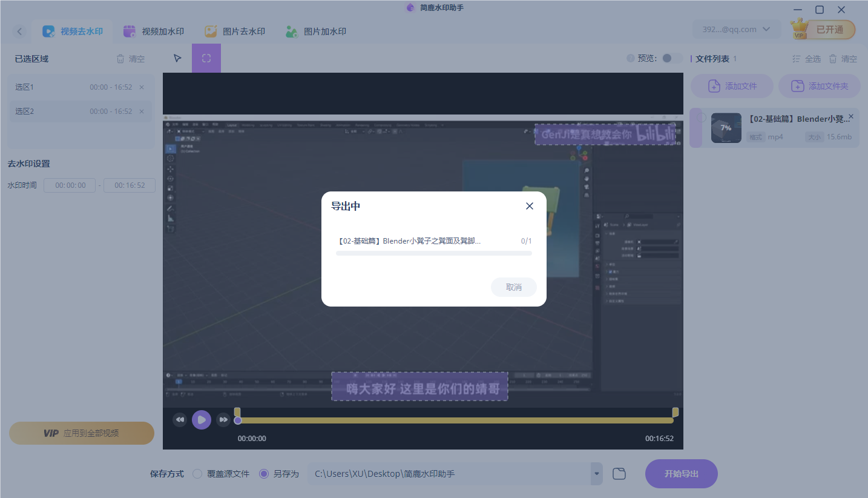Switch to the 图片去水印 tab
Viewport: 868px width, 498px height.
click(x=235, y=32)
